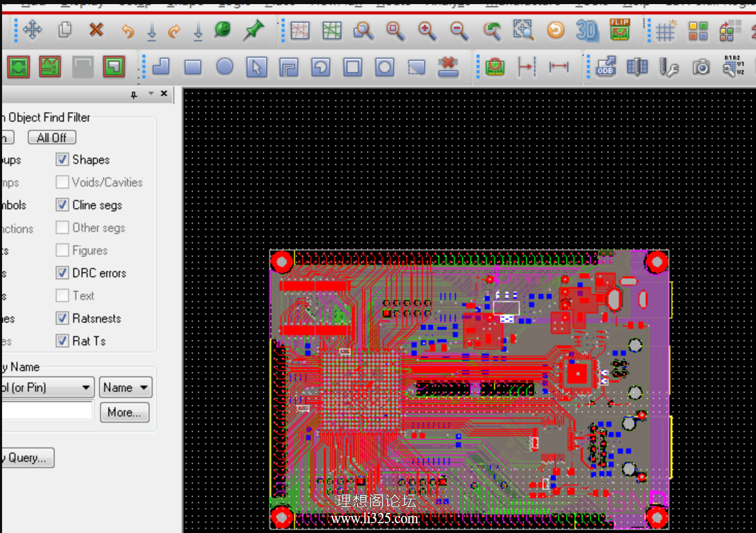Click the refresh display orange arrow icon

click(x=555, y=30)
